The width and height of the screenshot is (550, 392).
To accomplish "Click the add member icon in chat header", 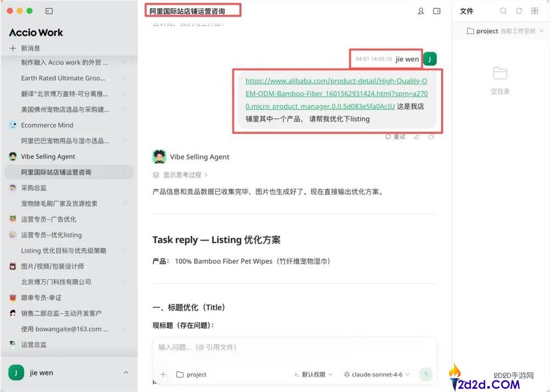I will click(x=421, y=11).
